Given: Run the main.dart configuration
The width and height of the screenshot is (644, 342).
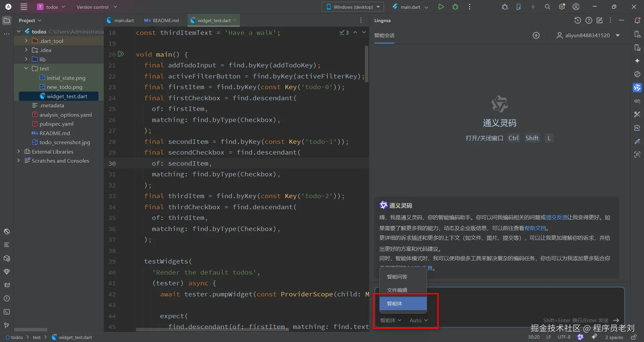Looking at the screenshot, I should click(x=441, y=7).
